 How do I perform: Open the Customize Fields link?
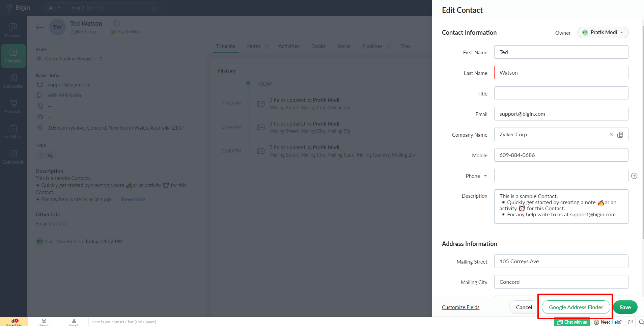click(x=460, y=307)
